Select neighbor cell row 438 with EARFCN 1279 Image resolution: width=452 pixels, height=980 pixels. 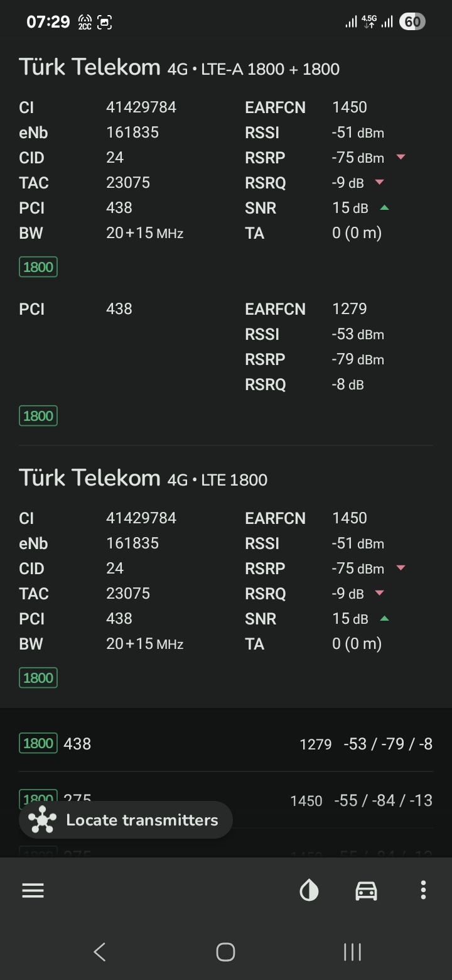[226, 744]
